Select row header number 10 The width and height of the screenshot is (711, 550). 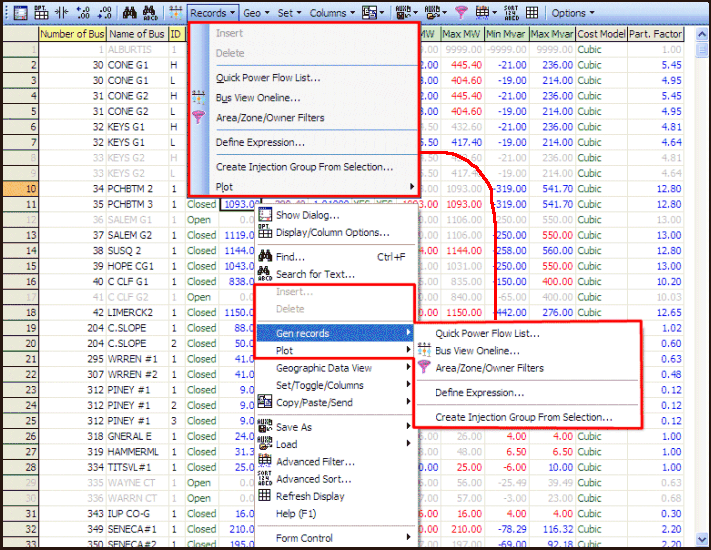coord(20,188)
